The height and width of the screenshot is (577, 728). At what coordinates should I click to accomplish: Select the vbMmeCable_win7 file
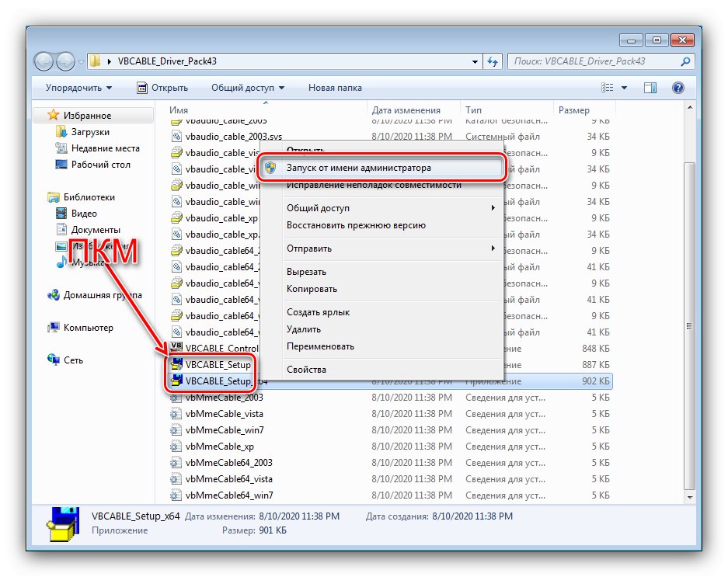(225, 430)
